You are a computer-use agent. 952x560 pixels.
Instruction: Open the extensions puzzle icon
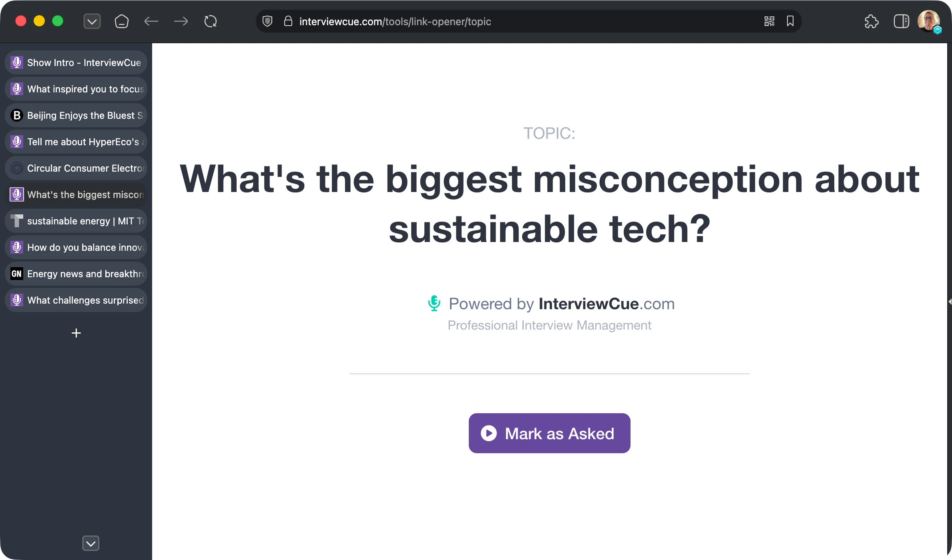click(x=872, y=22)
